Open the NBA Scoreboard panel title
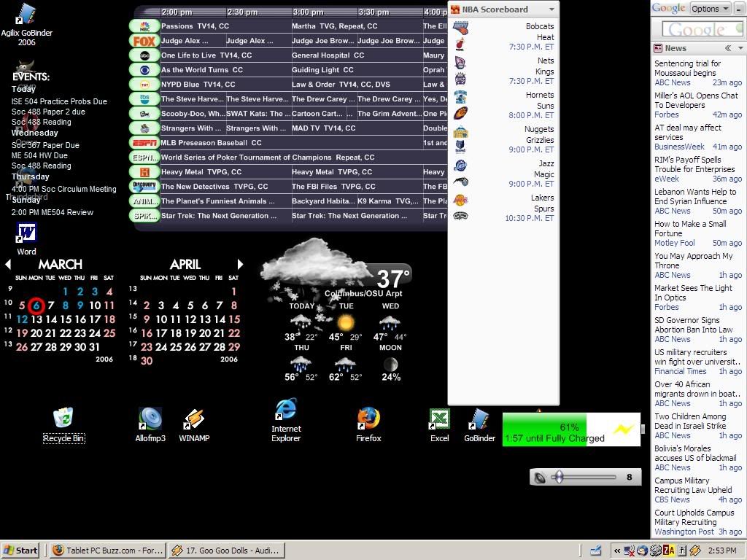 tap(495, 9)
